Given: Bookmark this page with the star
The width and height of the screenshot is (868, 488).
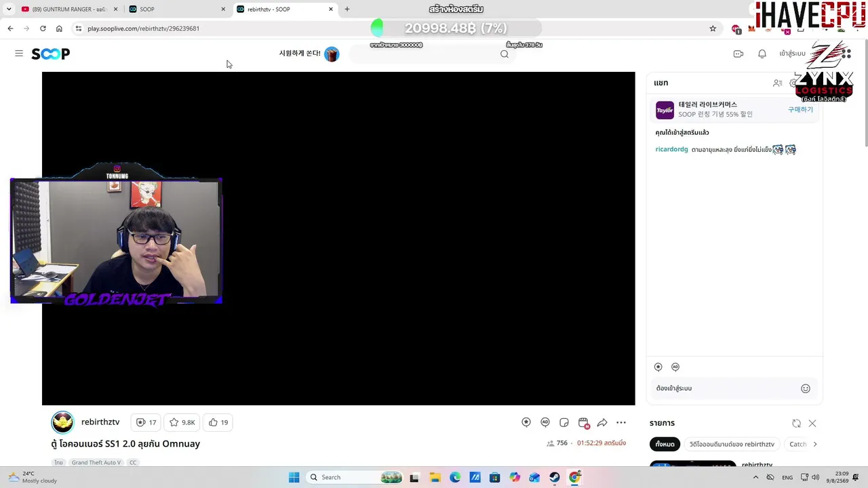Looking at the screenshot, I should (713, 28).
